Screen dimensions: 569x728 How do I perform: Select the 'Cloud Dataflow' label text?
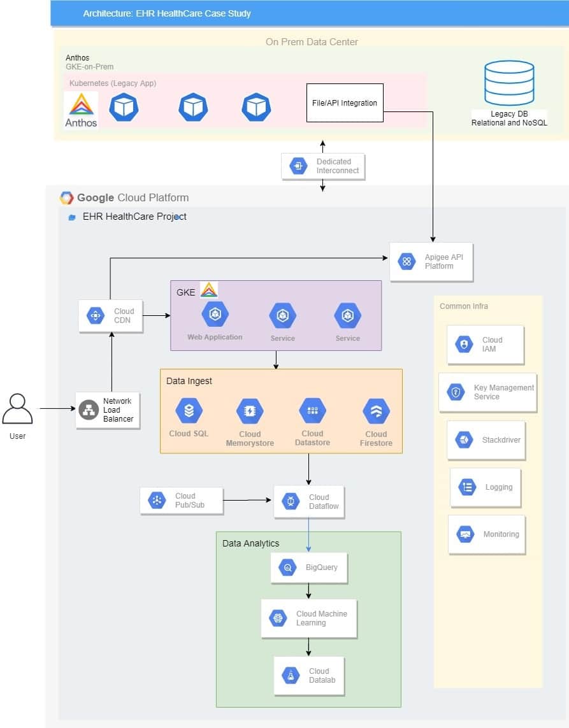[x=324, y=501]
